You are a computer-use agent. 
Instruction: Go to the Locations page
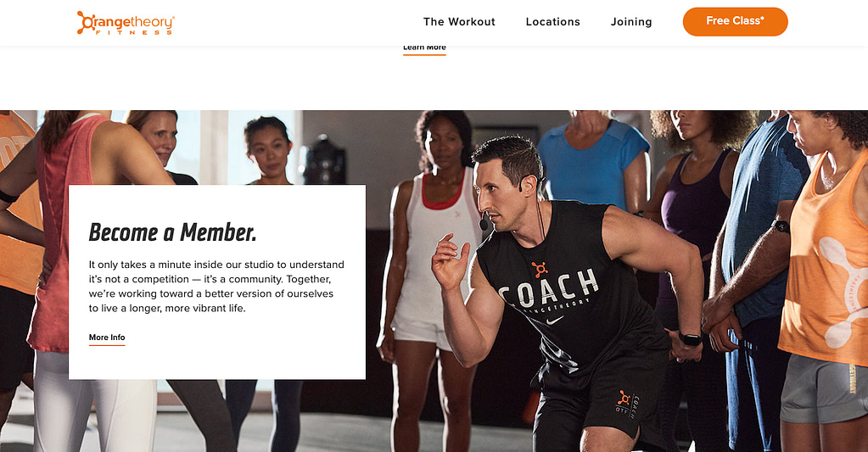pos(552,21)
